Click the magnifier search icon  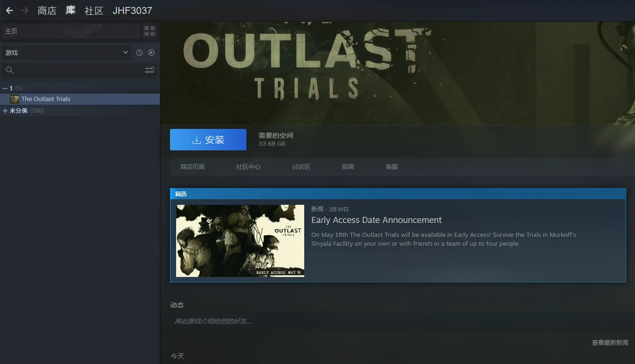point(10,70)
